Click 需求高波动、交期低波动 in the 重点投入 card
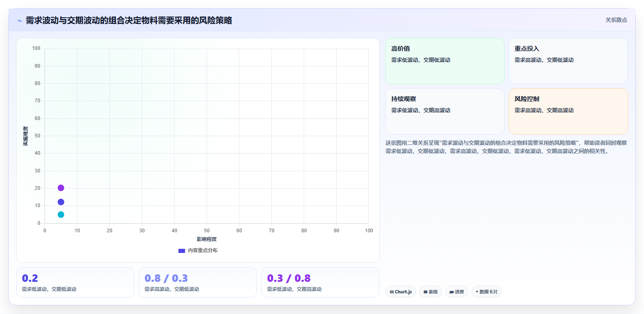 pyautogui.click(x=544, y=60)
